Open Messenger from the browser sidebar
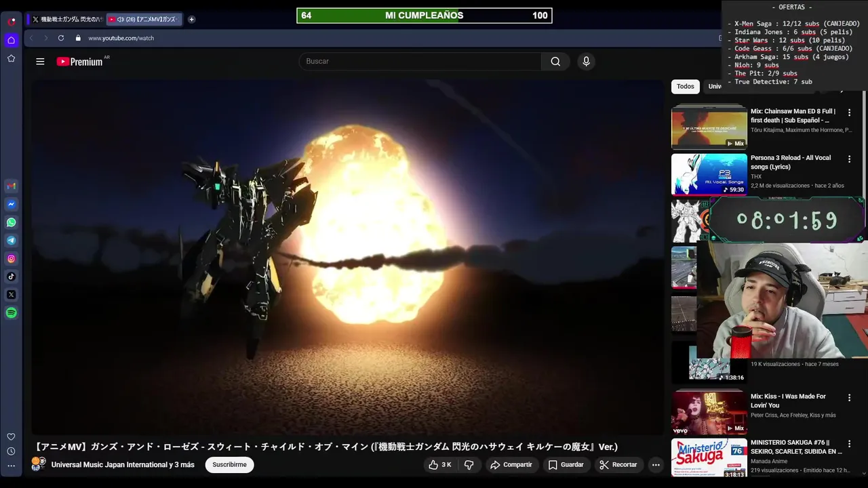This screenshot has height=488, width=868. pyautogui.click(x=12, y=204)
